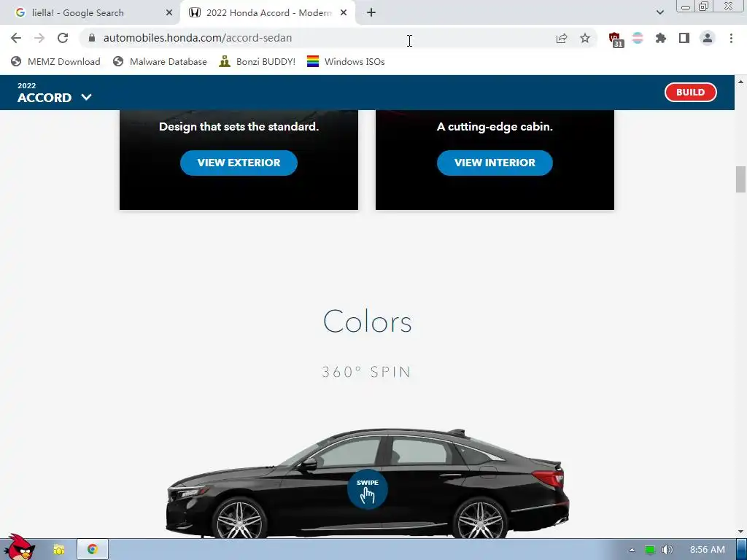
Task: Open Windows ISOs bookmark
Action: (x=346, y=61)
